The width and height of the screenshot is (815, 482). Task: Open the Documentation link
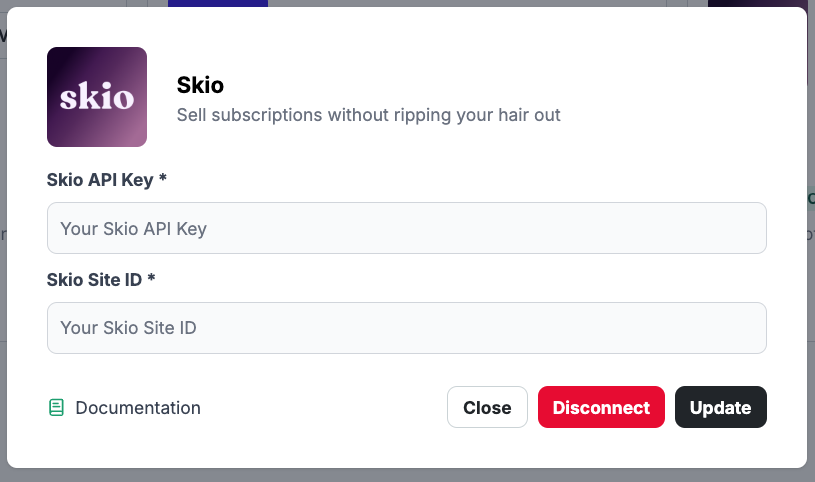tap(137, 408)
